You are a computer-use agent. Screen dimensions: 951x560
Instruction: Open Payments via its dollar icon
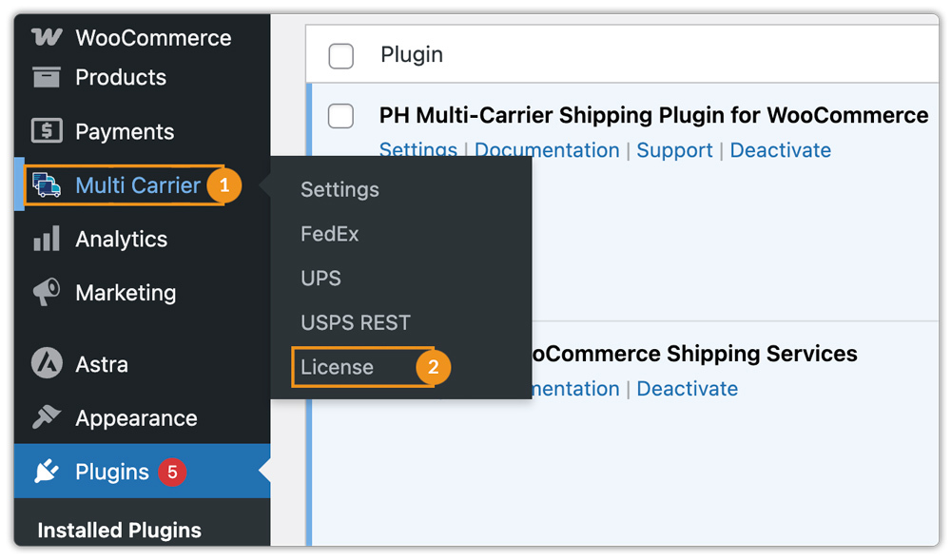(46, 131)
